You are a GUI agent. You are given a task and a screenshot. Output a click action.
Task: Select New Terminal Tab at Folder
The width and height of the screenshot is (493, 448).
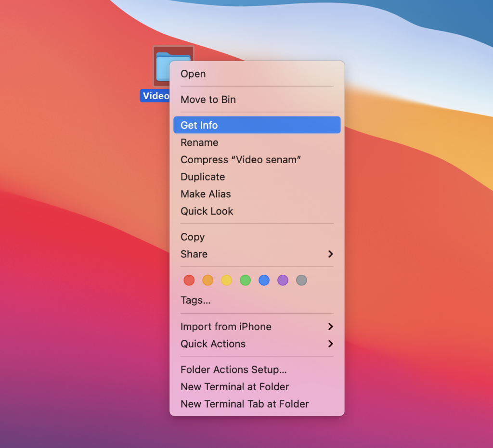click(257, 404)
